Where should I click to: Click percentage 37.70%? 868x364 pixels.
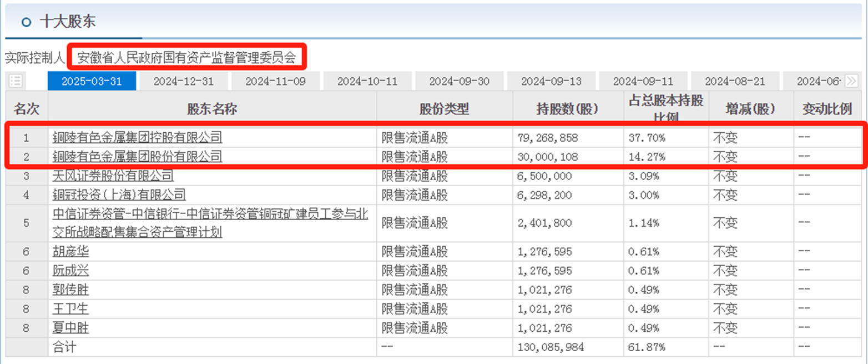(646, 138)
